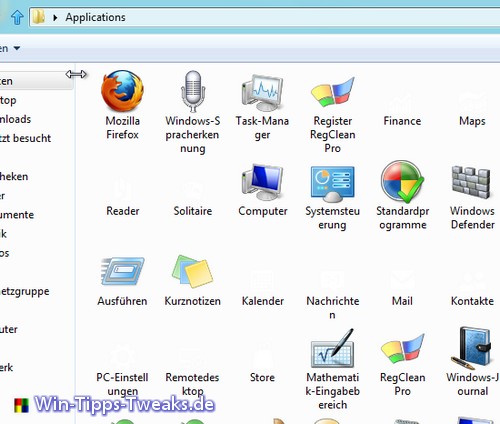Select the 'erk' navigation pane item
500x424 pixels.
click(x=7, y=367)
